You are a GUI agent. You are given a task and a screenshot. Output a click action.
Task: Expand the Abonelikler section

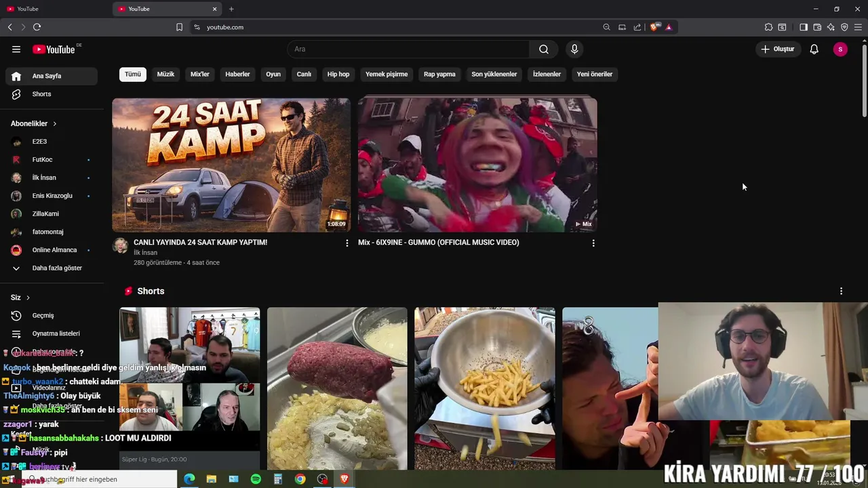(x=34, y=123)
